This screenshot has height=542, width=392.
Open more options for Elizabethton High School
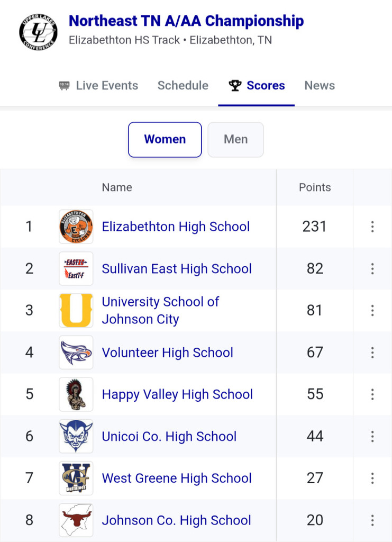[x=372, y=227]
